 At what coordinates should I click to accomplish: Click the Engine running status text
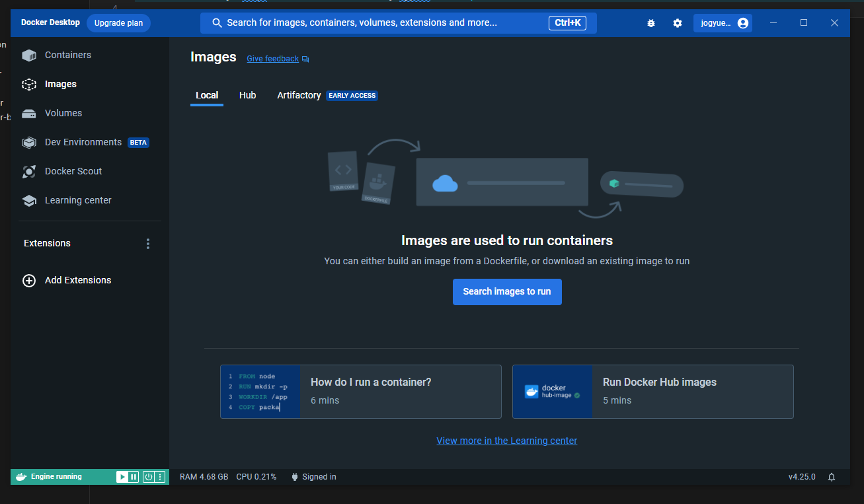[56, 477]
